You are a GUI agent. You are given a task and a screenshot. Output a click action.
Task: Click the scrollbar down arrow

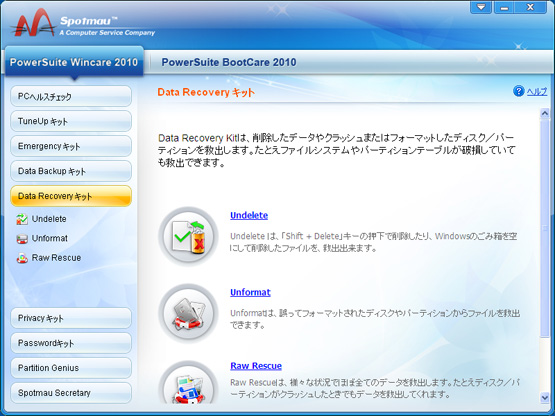(545, 398)
